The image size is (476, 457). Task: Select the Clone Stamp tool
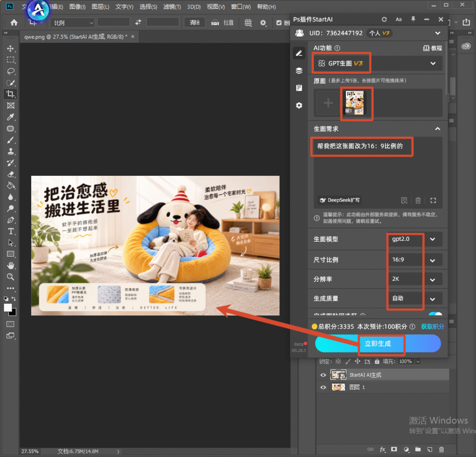point(11,151)
